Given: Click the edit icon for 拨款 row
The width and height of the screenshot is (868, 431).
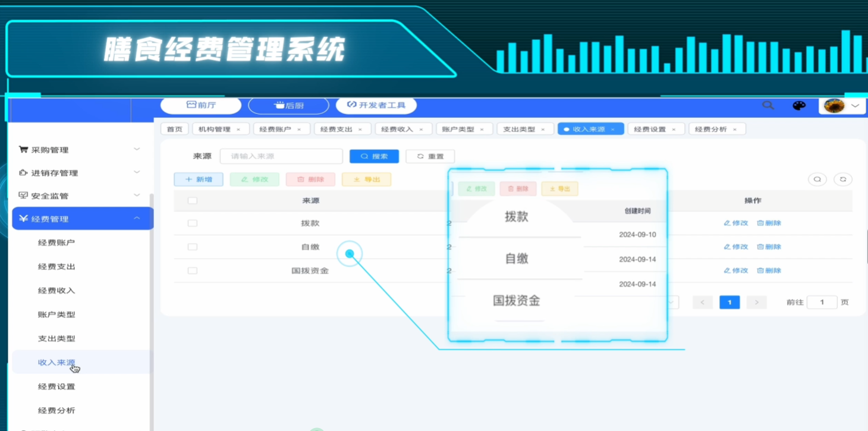Looking at the screenshot, I should pos(727,223).
